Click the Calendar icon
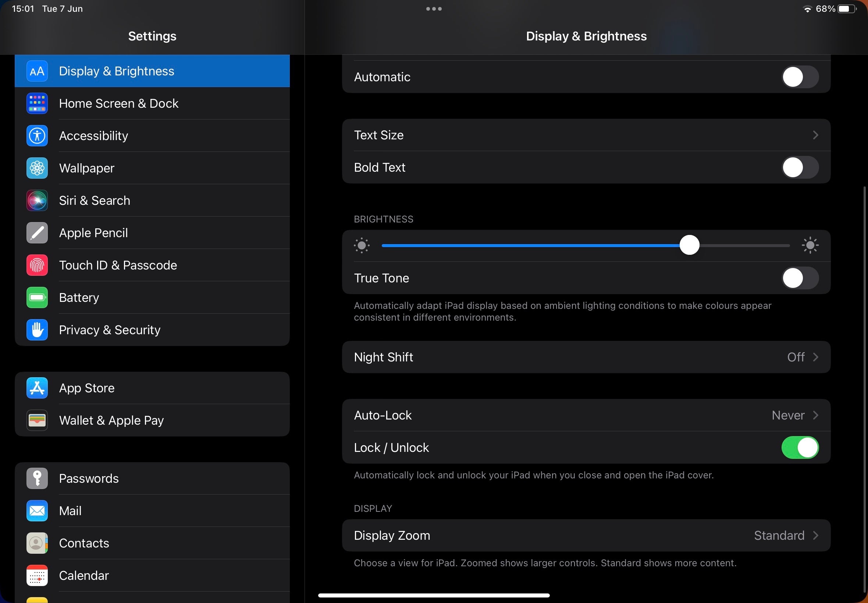Screen dimensions: 868x603 [x=37, y=575]
